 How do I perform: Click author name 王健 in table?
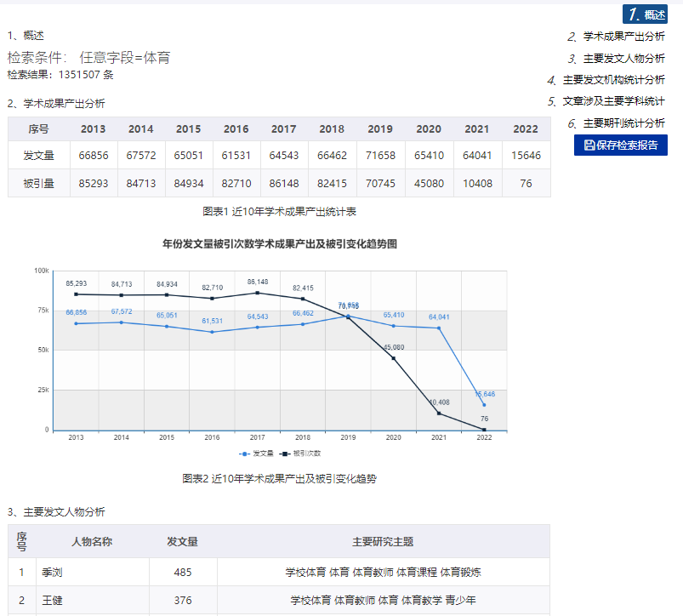[x=53, y=601]
